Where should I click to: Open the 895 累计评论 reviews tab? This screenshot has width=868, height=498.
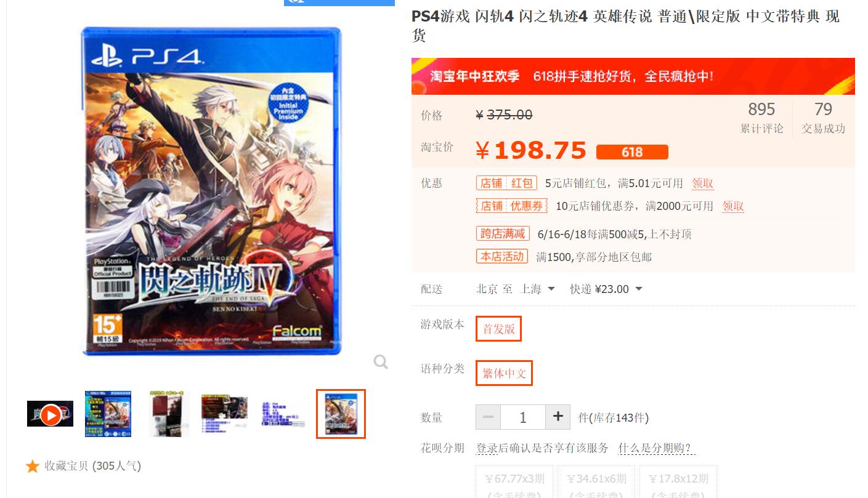click(761, 118)
